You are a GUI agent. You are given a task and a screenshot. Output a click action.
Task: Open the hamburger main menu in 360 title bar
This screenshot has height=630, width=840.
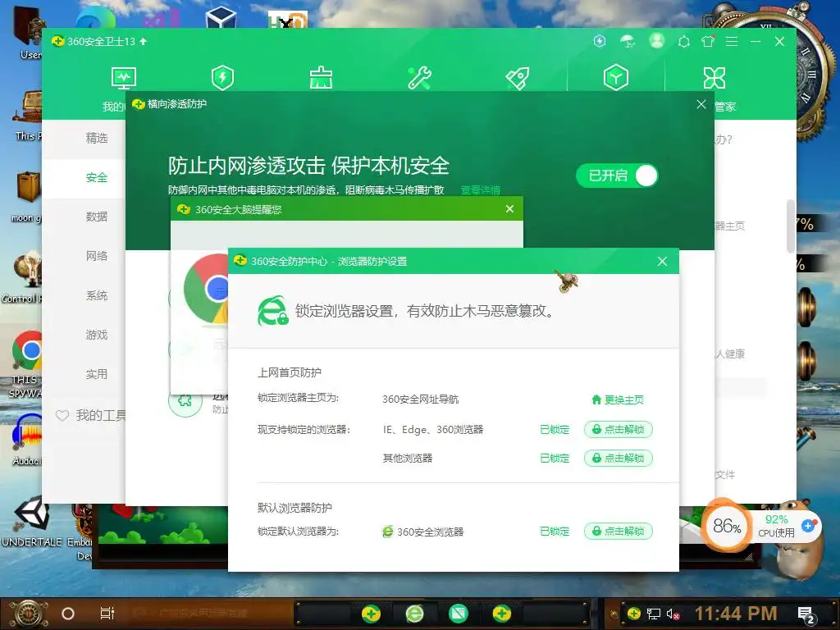pos(731,41)
